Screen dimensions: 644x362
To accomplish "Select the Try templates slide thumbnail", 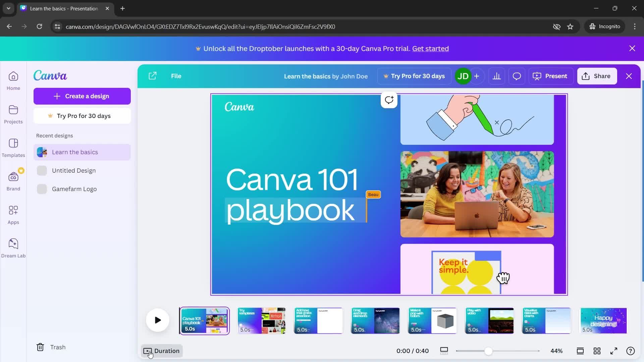I will 262,321.
